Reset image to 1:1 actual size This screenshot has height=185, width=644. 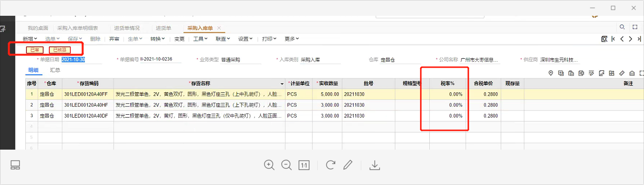304,165
